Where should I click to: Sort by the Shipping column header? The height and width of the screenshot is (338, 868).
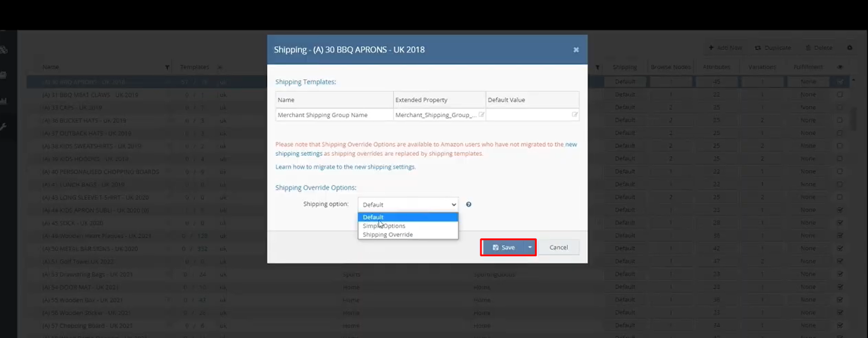625,67
